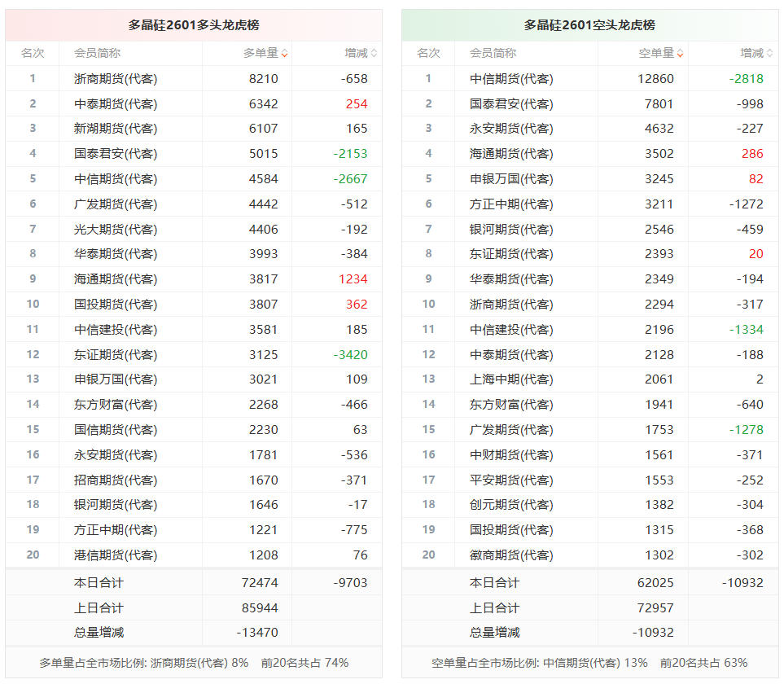Click 中信期货(代客) in the long table

(116, 179)
